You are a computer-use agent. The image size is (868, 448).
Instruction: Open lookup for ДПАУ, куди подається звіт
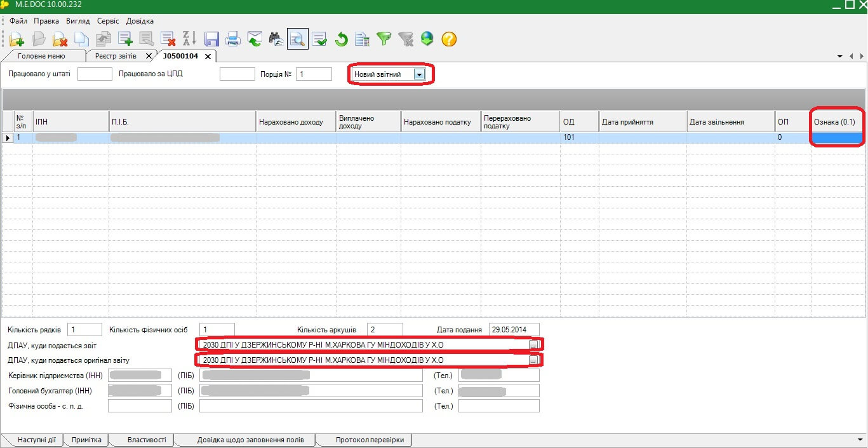[534, 344]
